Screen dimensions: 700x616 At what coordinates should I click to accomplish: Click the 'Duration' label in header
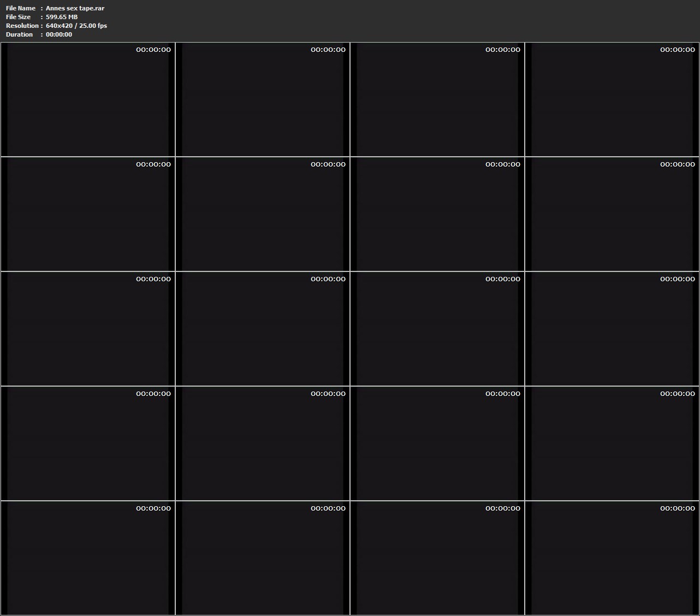click(x=19, y=34)
